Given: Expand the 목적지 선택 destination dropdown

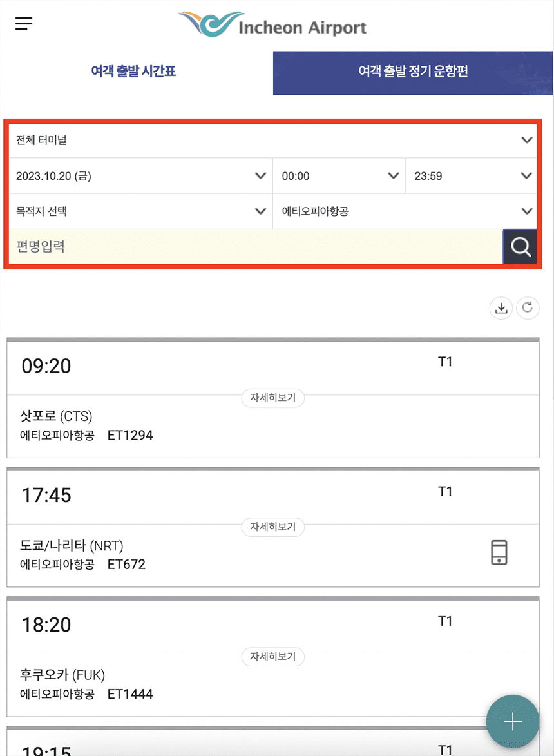Looking at the screenshot, I should pos(138,211).
